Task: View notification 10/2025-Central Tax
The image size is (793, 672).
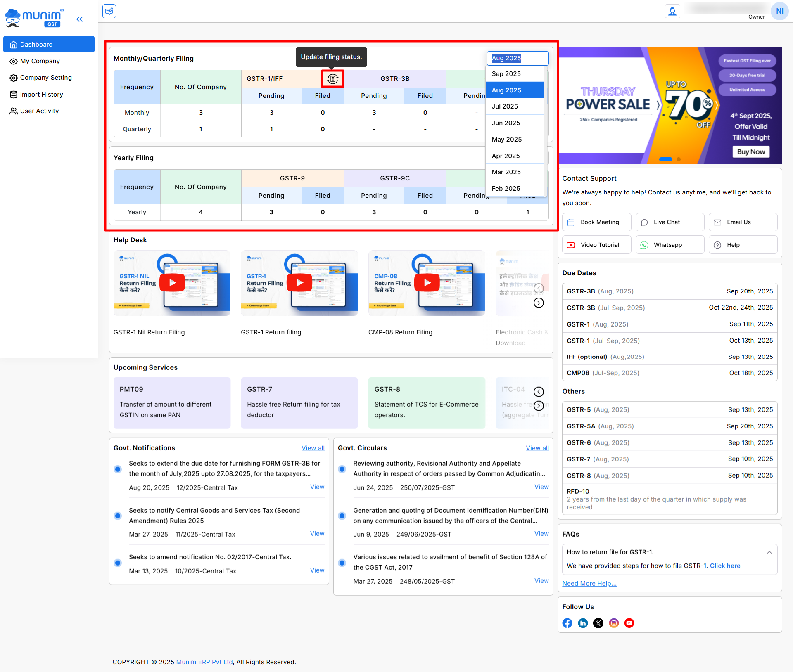Action: pyautogui.click(x=317, y=570)
